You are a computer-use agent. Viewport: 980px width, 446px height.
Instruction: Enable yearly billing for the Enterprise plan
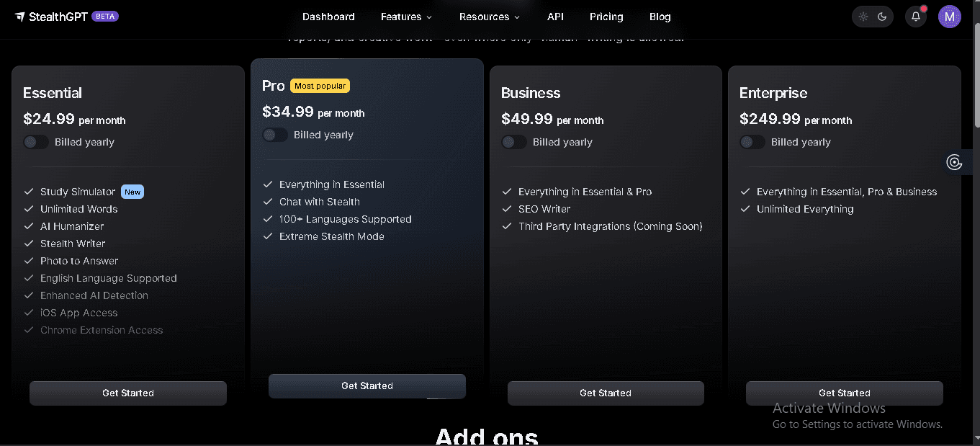[752, 142]
